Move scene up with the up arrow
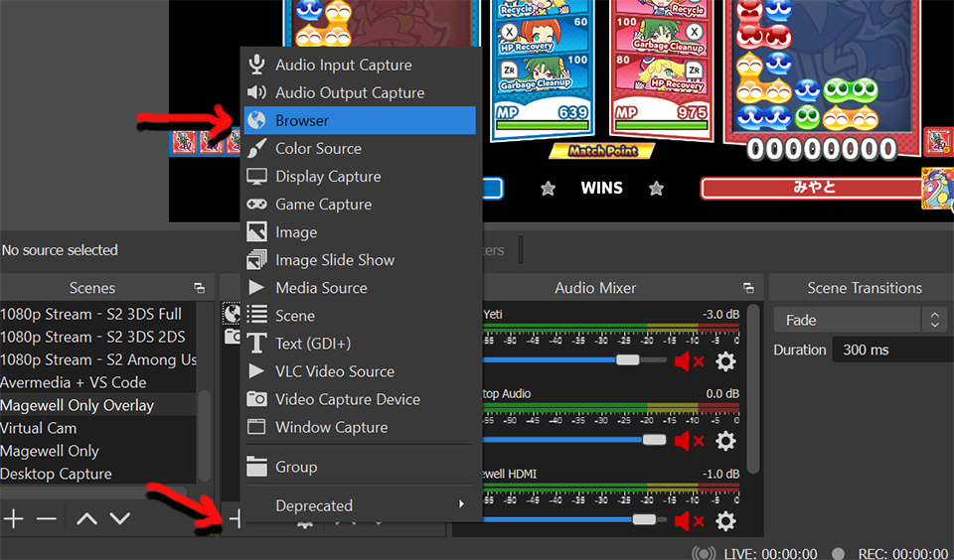This screenshot has width=954, height=560. [87, 518]
